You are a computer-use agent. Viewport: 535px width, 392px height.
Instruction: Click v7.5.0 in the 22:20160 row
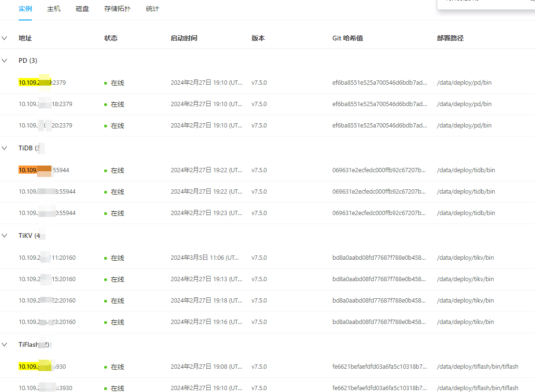point(259,301)
